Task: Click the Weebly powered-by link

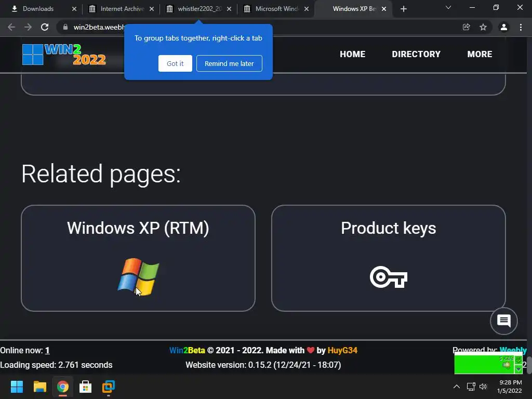Action: (x=513, y=350)
